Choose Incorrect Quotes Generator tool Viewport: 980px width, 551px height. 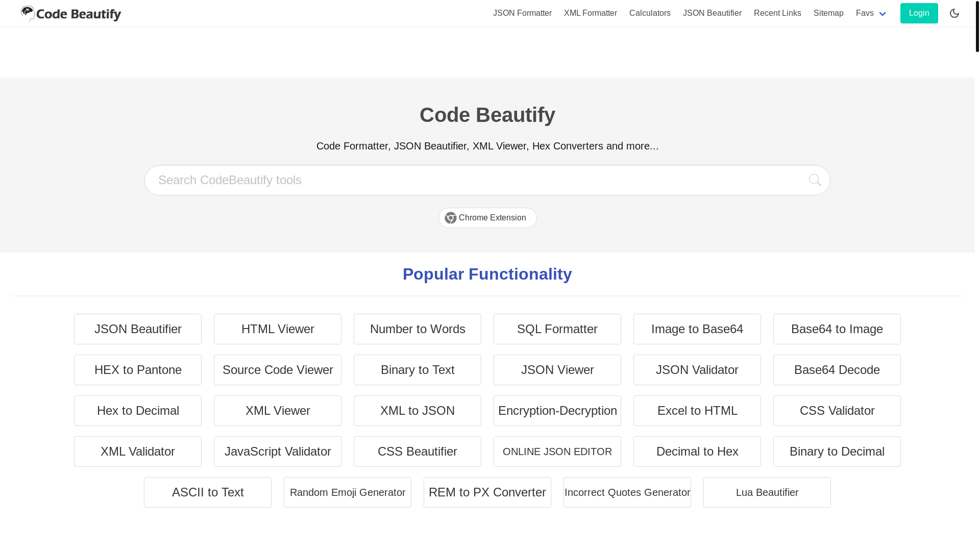click(627, 492)
